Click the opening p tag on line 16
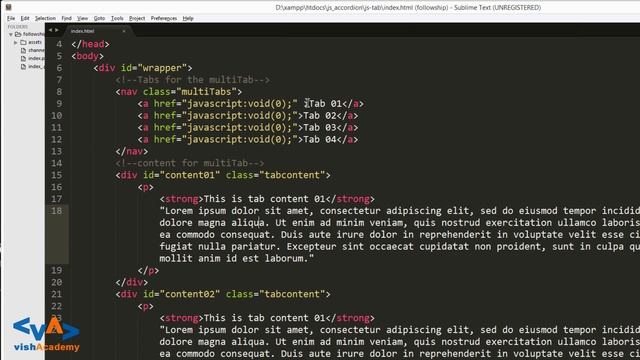 click(x=145, y=187)
